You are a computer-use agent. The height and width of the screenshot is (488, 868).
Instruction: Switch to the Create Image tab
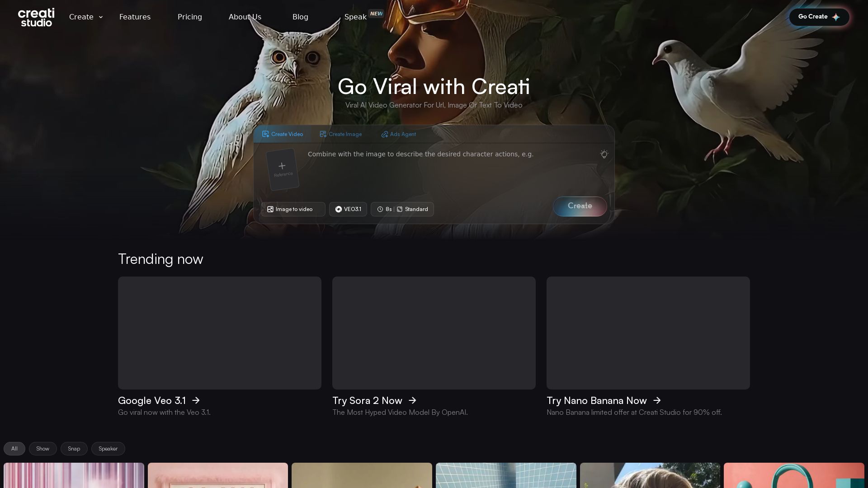click(340, 134)
